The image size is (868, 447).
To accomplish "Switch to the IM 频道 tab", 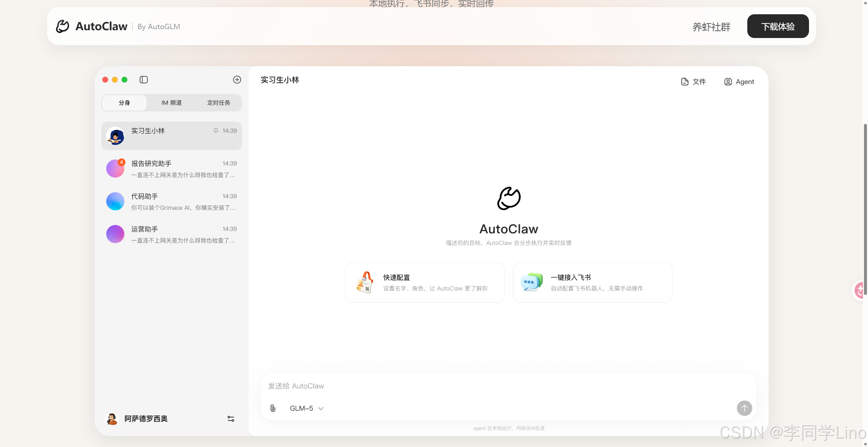I will [x=171, y=103].
